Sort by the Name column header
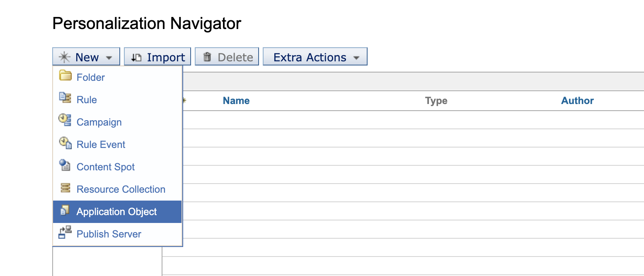644x276 pixels. pyautogui.click(x=236, y=100)
